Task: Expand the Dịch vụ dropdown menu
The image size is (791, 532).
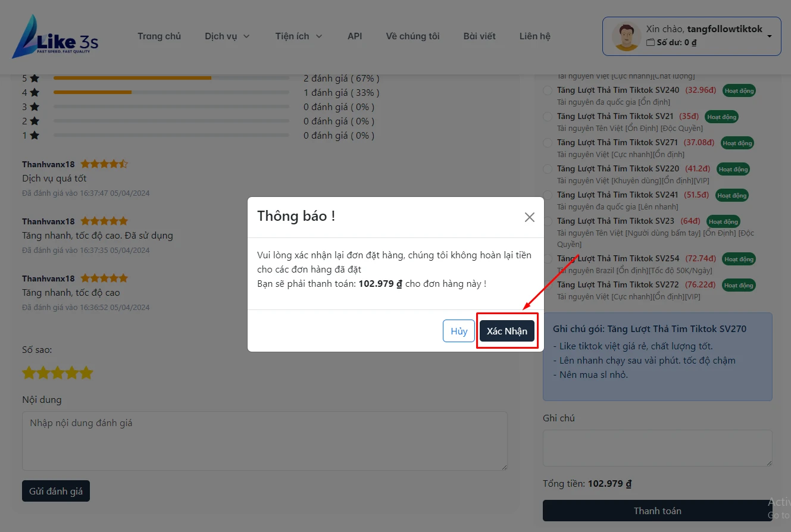Action: pos(227,36)
